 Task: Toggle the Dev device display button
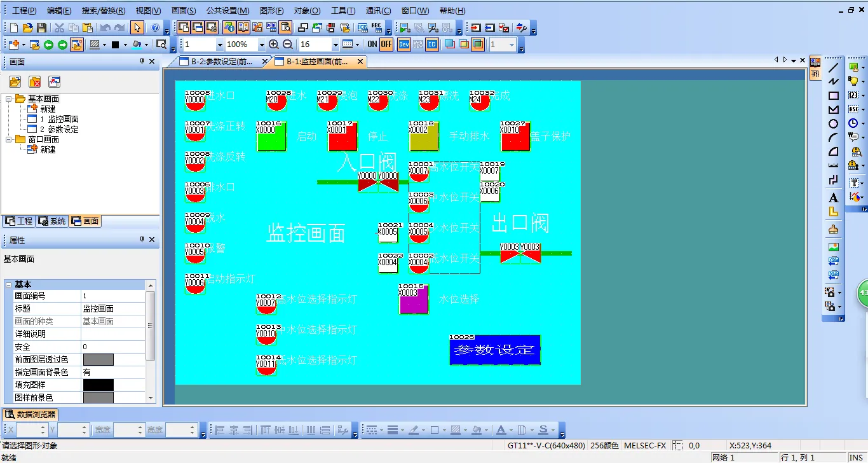404,45
